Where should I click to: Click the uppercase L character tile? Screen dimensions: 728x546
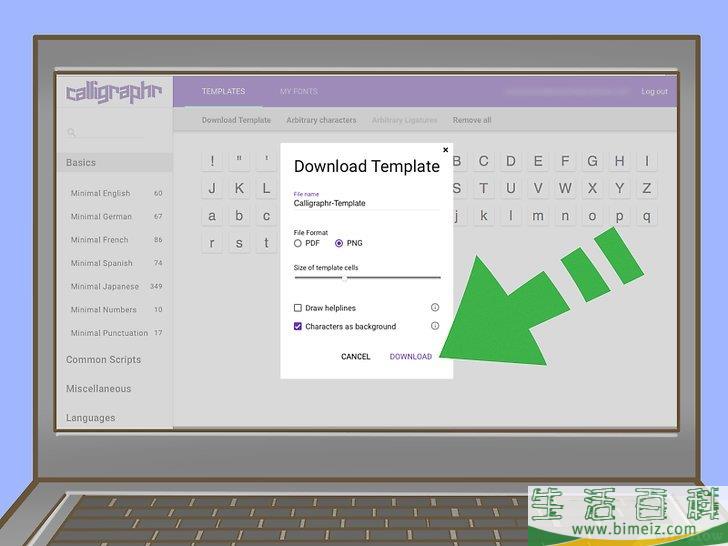266,188
